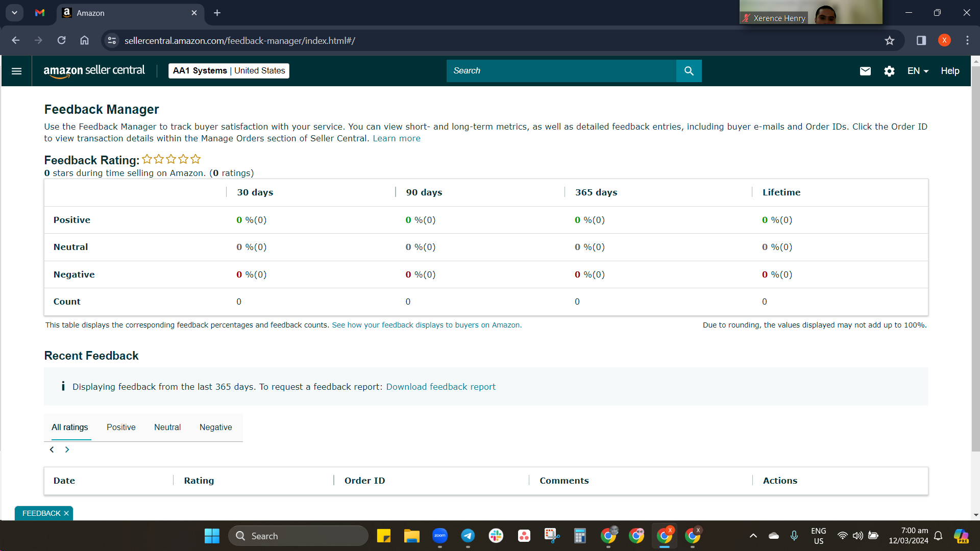The height and width of the screenshot is (551, 980).
Task: Open Slack from the taskbar
Action: (x=496, y=536)
